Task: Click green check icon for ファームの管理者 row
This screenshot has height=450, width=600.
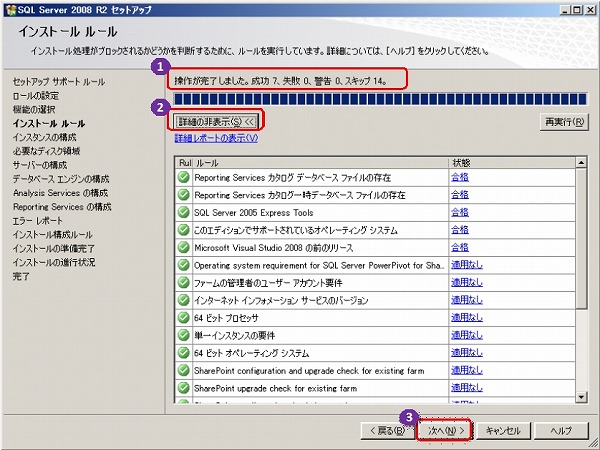Action: click(184, 283)
